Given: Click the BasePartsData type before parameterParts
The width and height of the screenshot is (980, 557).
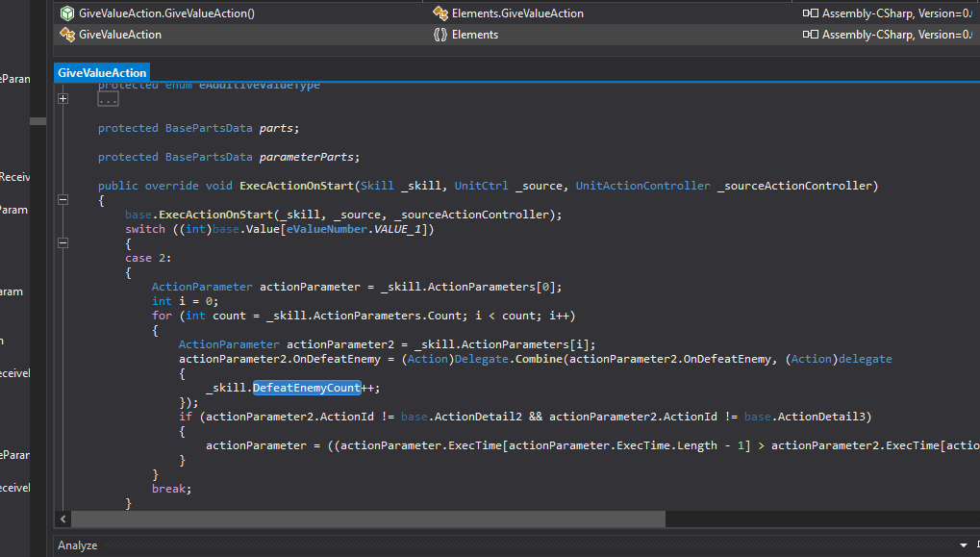Looking at the screenshot, I should [x=209, y=157].
